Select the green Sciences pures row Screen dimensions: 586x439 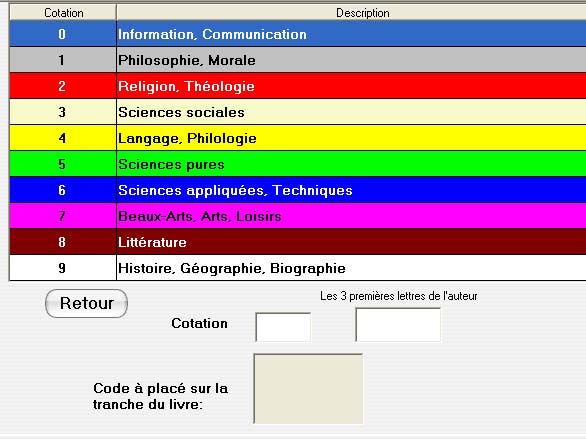pos(297,164)
